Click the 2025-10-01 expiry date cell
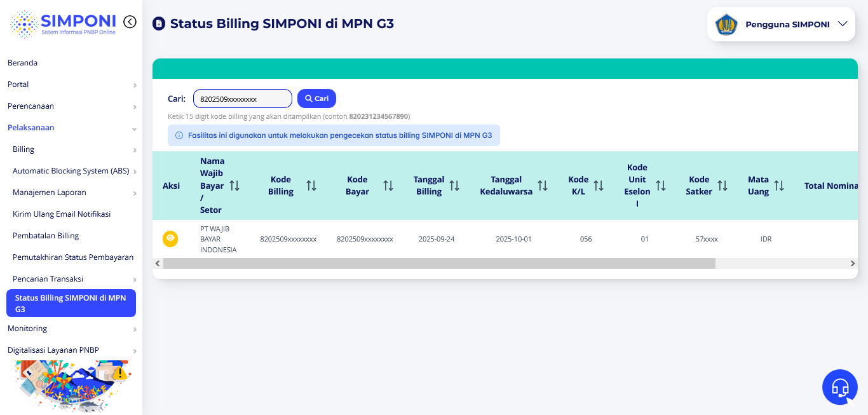 [513, 239]
